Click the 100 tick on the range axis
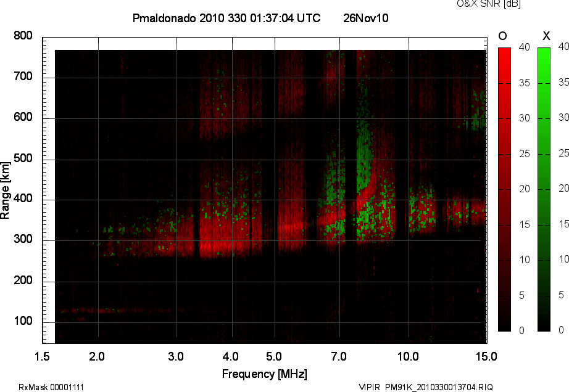The height and width of the screenshot is (392, 569). click(x=23, y=321)
